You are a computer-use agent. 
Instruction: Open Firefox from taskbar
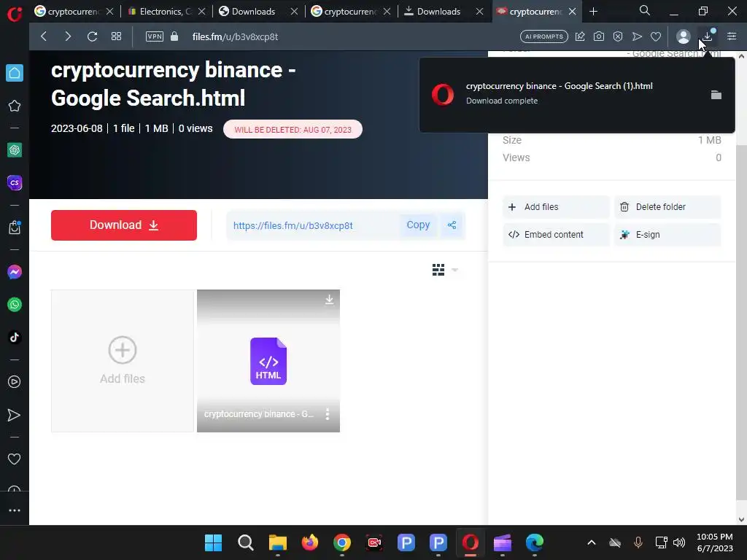309,542
